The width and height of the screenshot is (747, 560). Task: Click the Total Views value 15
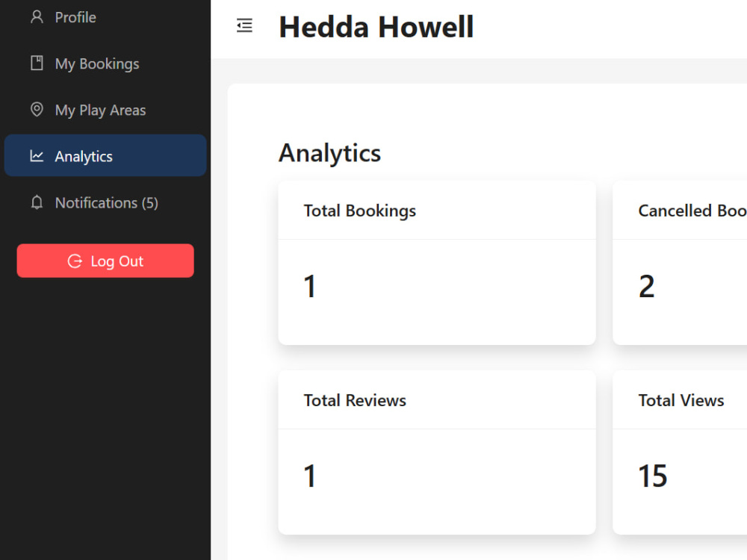653,476
